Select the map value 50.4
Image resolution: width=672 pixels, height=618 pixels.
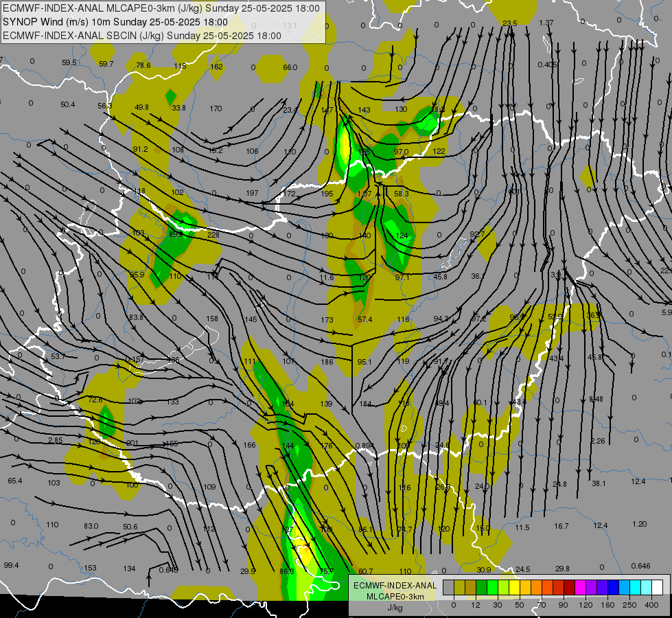68,104
